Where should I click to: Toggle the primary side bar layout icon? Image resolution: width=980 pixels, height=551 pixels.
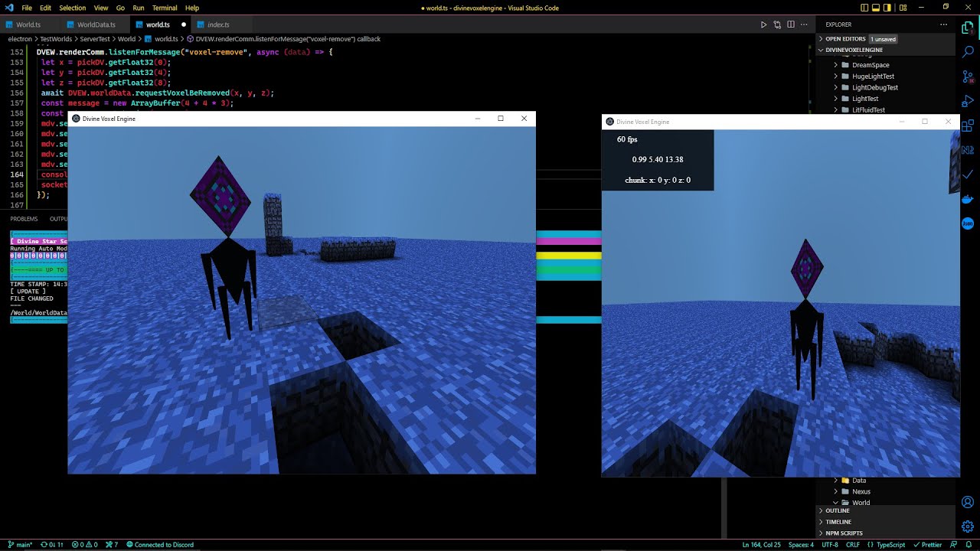coord(864,8)
